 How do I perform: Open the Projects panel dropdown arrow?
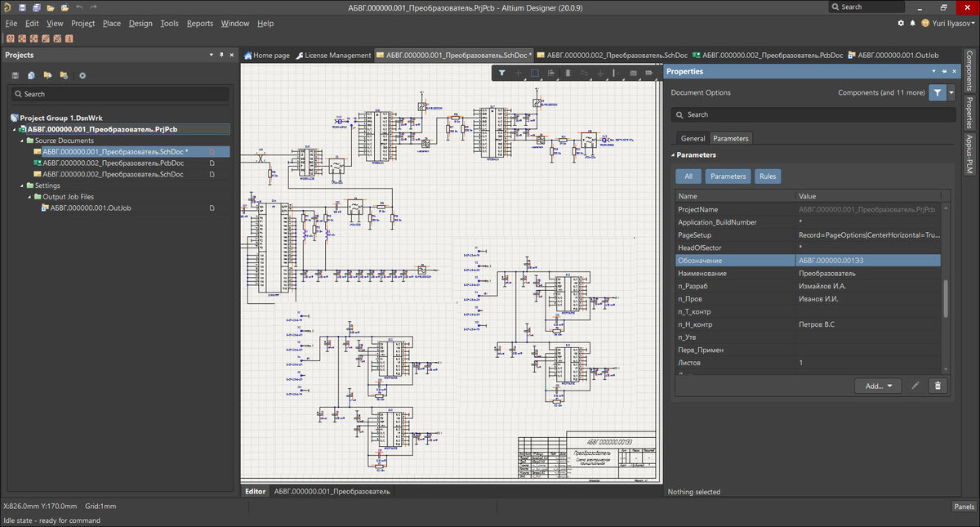pos(210,55)
